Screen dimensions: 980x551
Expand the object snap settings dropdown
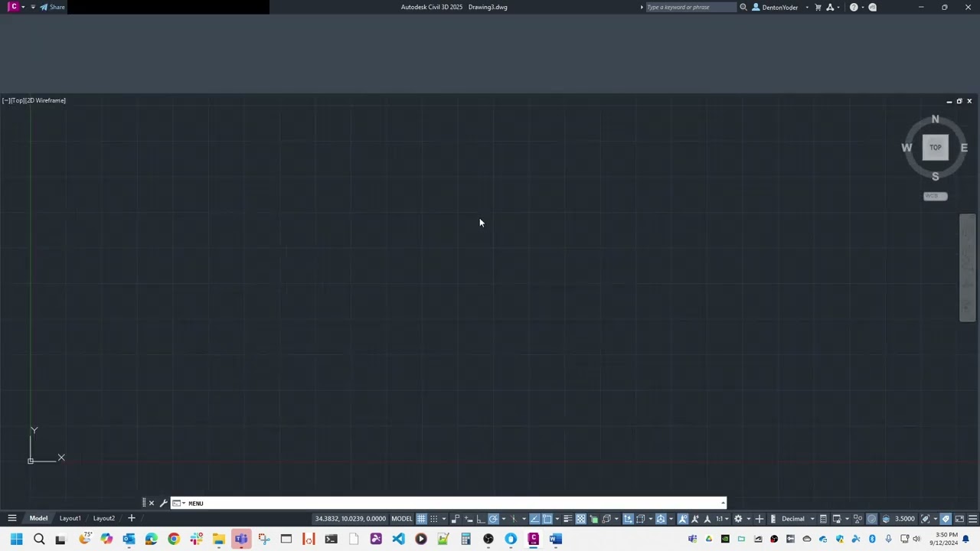557,519
